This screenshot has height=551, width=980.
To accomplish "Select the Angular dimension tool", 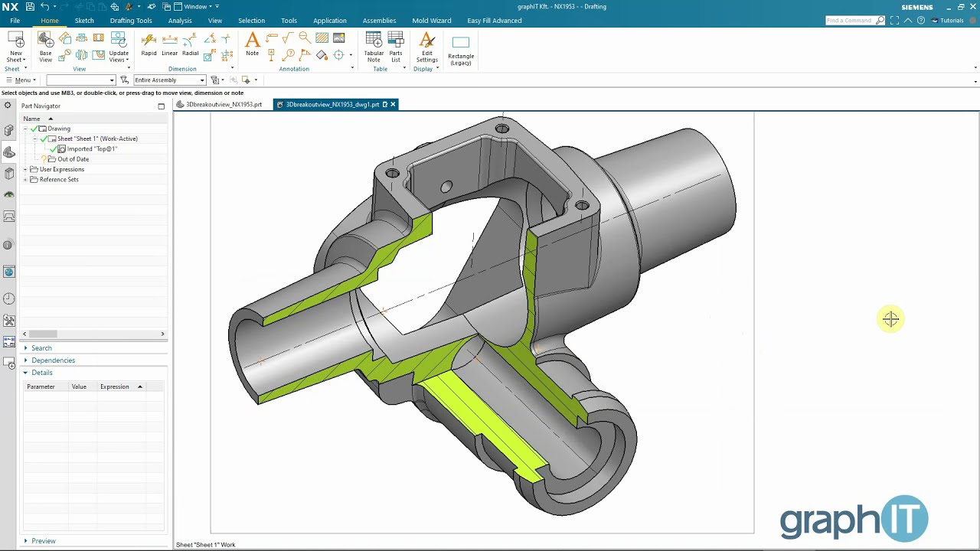I will [x=210, y=37].
